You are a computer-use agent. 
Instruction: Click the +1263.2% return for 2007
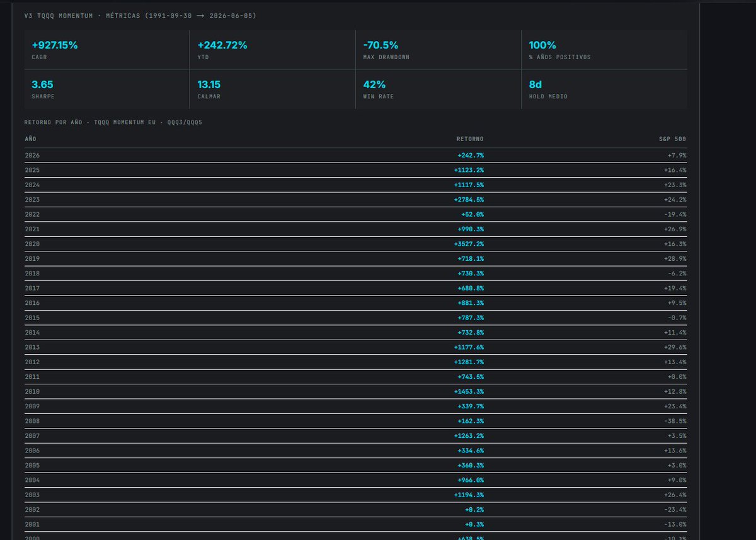point(469,436)
